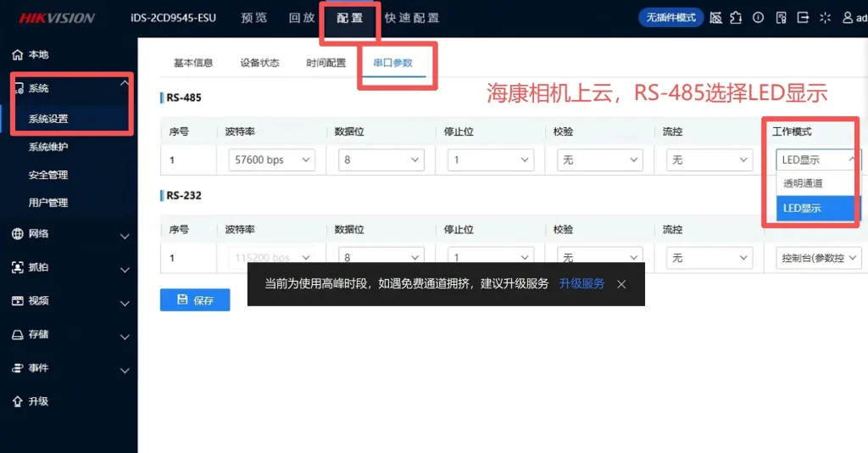Open RS-232 控制台 work mode dropdown
This screenshot has width=868, height=453.
coord(819,258)
